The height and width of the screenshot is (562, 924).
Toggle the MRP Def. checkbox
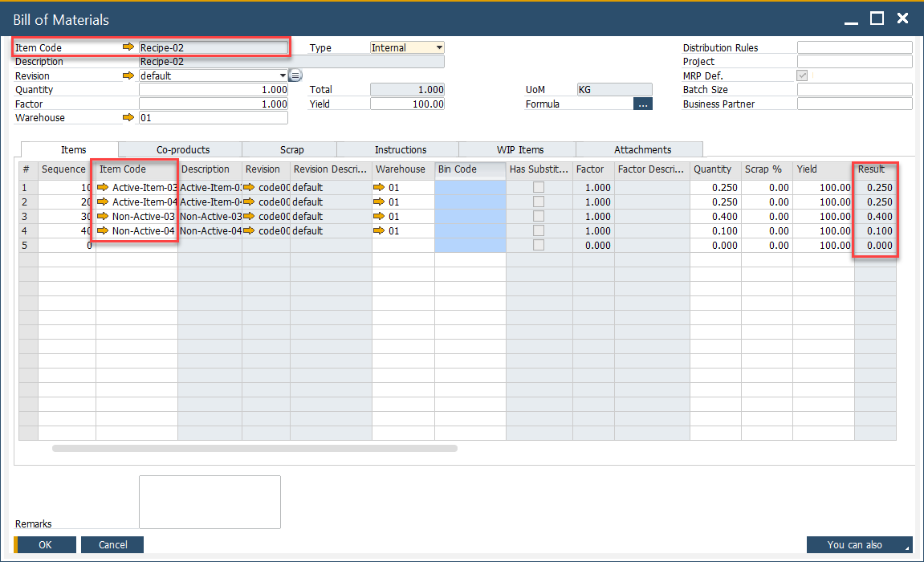[x=802, y=75]
